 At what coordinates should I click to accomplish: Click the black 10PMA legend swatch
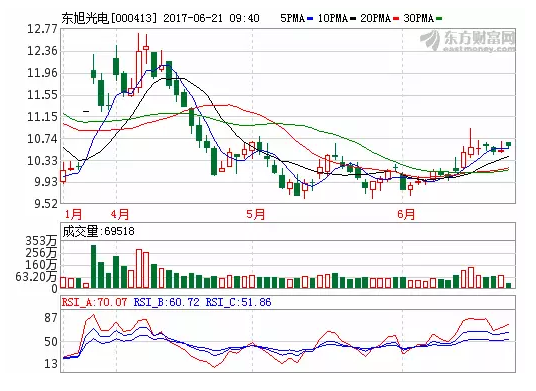click(x=353, y=19)
